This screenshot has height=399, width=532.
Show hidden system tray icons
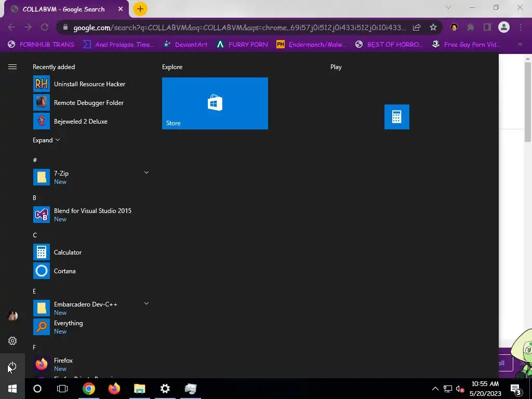(x=435, y=389)
